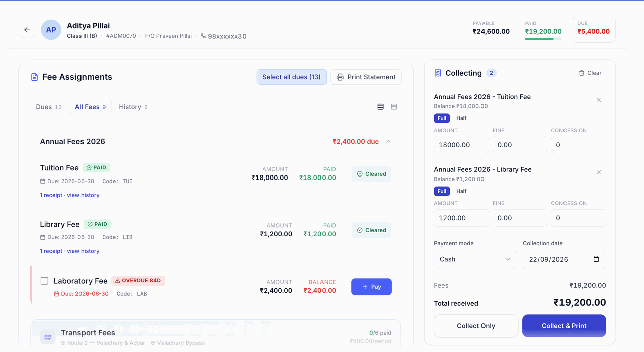
Task: Switch to comfortable list view icon
Action: point(380,107)
